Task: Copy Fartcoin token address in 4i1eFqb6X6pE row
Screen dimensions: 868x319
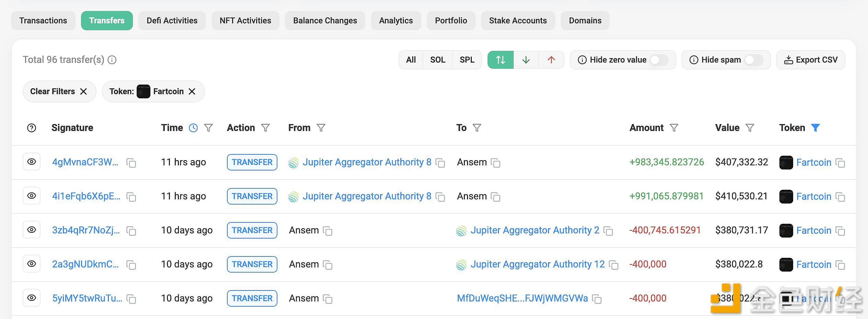Action: pos(840,197)
